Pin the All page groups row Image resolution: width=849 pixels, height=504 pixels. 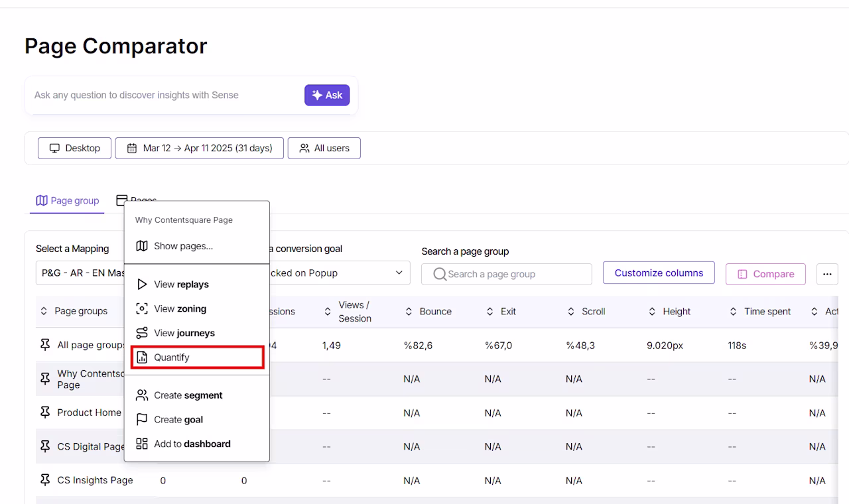click(x=45, y=345)
